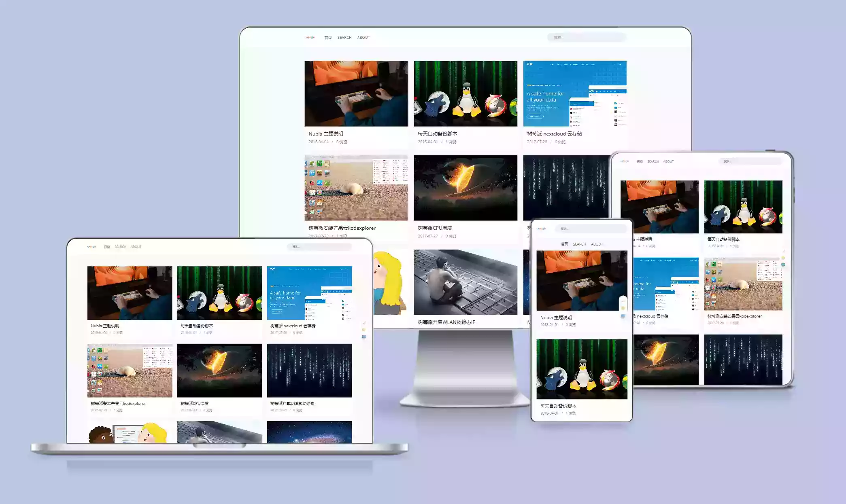This screenshot has width=846, height=504.
Task: Open the 每天自动备份脚本 post title on the monitor
Action: click(x=438, y=134)
